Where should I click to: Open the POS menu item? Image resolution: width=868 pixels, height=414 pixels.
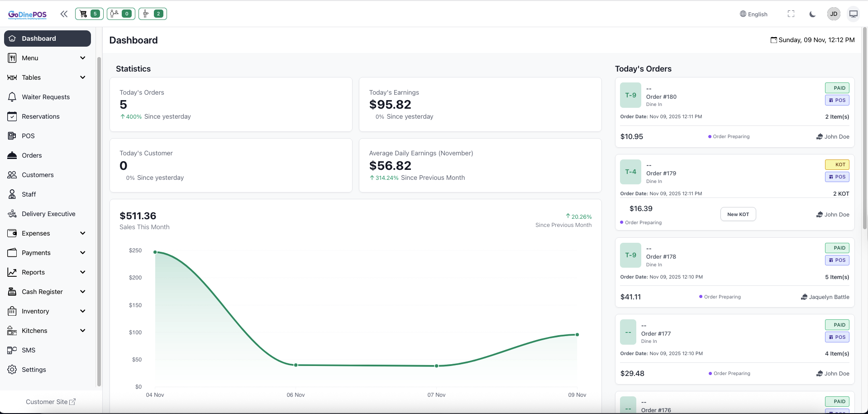coord(28,136)
